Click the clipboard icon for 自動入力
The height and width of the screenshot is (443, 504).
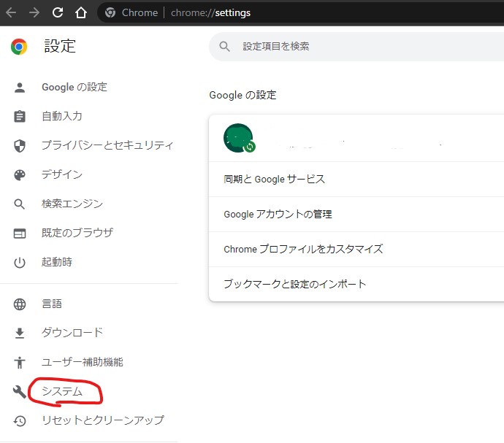pyautogui.click(x=20, y=116)
